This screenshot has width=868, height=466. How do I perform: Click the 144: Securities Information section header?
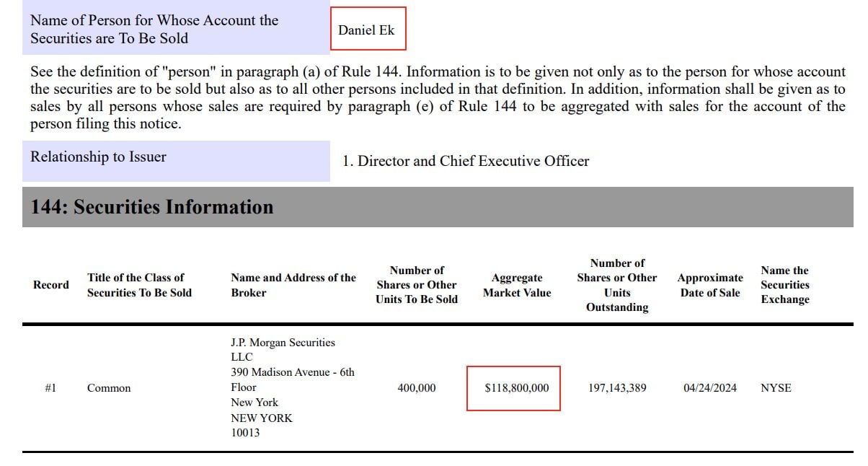[x=152, y=207]
